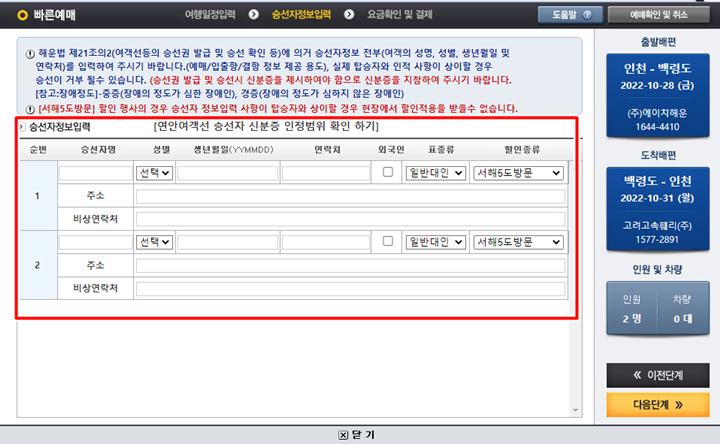Viewport: 720px width, 444px height.
Task: Click the 2022-10-28 (금) date text
Action: [x=657, y=85]
